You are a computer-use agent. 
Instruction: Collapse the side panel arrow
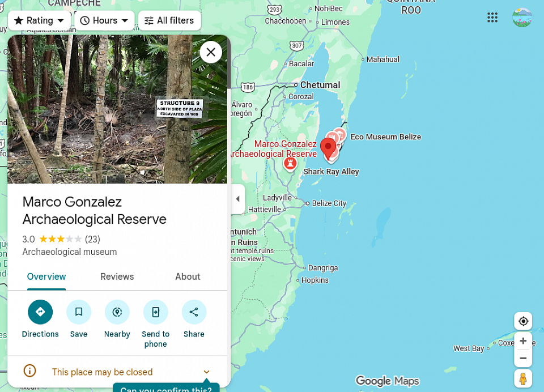[237, 199]
